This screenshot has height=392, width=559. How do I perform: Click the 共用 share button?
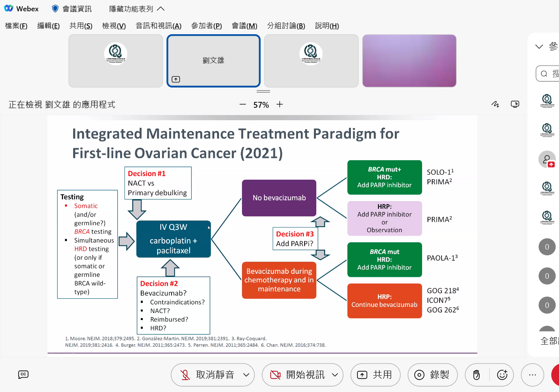pyautogui.click(x=375, y=375)
